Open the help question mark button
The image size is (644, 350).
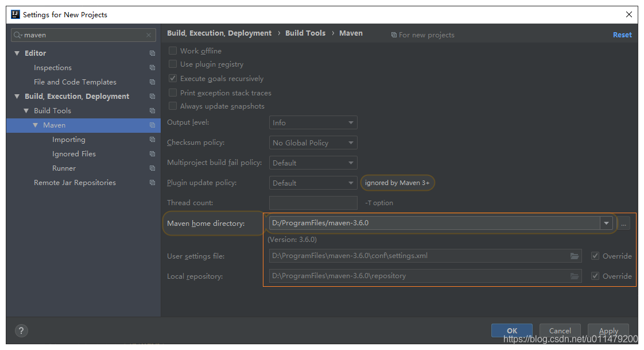[21, 330]
